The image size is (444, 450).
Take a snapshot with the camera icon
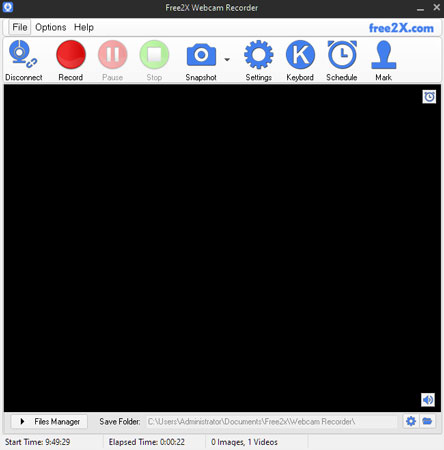(x=201, y=54)
